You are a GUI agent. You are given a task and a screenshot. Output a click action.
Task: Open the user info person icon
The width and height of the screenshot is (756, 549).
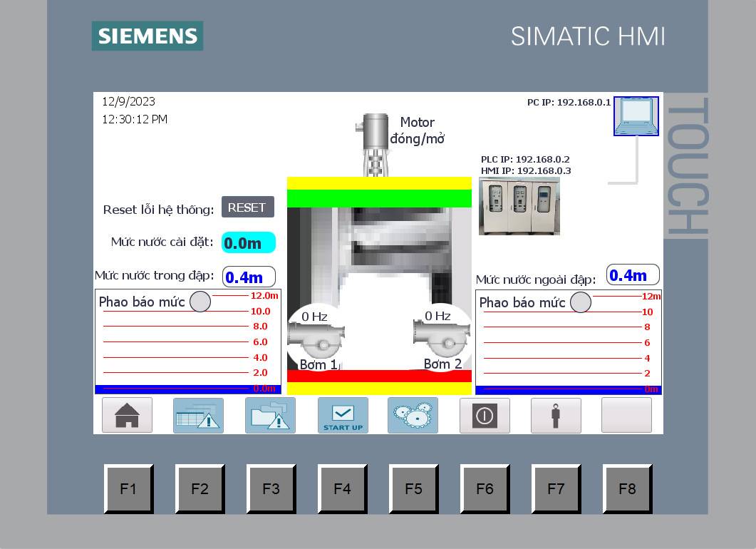(x=556, y=415)
